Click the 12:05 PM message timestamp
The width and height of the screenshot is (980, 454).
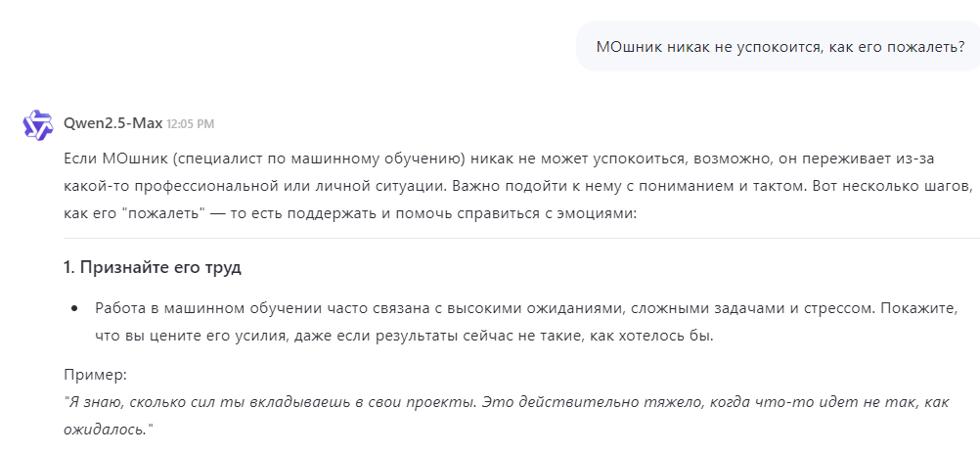click(190, 125)
